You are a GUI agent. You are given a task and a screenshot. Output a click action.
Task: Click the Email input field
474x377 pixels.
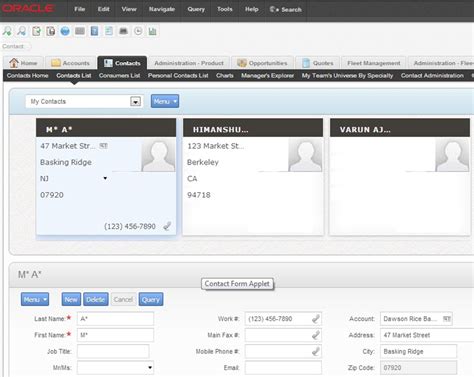283,368
